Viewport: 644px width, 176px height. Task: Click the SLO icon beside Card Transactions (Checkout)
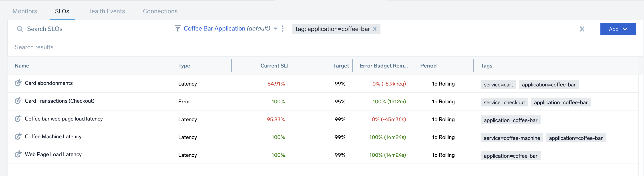coord(18,101)
